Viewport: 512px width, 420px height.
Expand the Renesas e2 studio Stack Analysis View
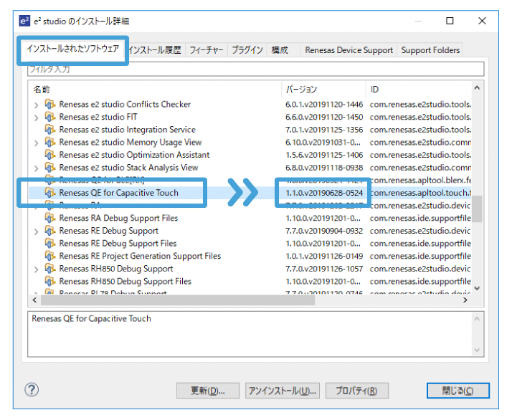tap(37, 168)
